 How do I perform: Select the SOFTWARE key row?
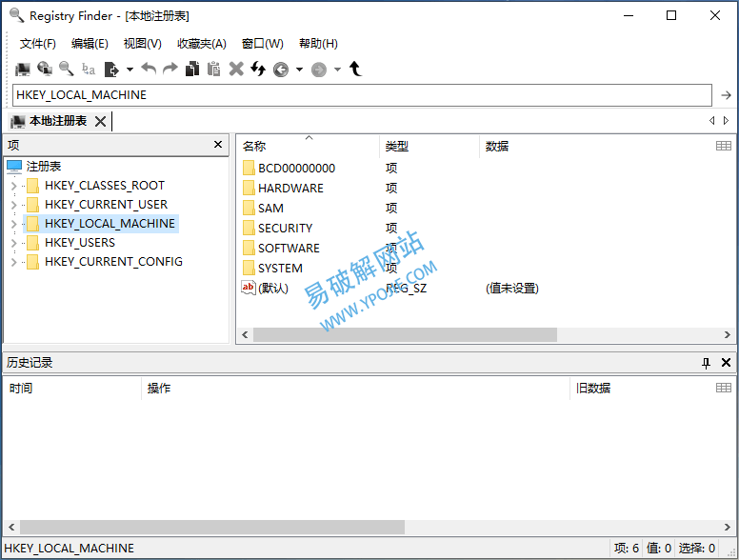coord(289,249)
